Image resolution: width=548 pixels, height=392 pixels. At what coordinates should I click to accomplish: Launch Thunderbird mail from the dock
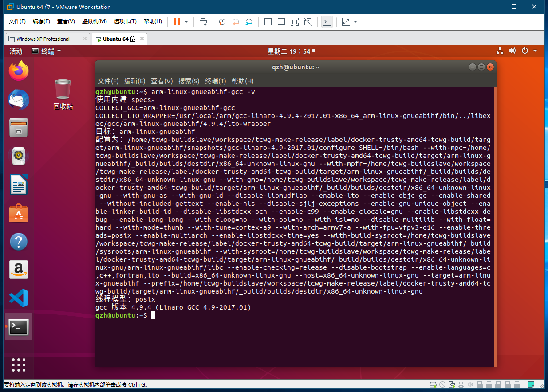[x=19, y=99]
